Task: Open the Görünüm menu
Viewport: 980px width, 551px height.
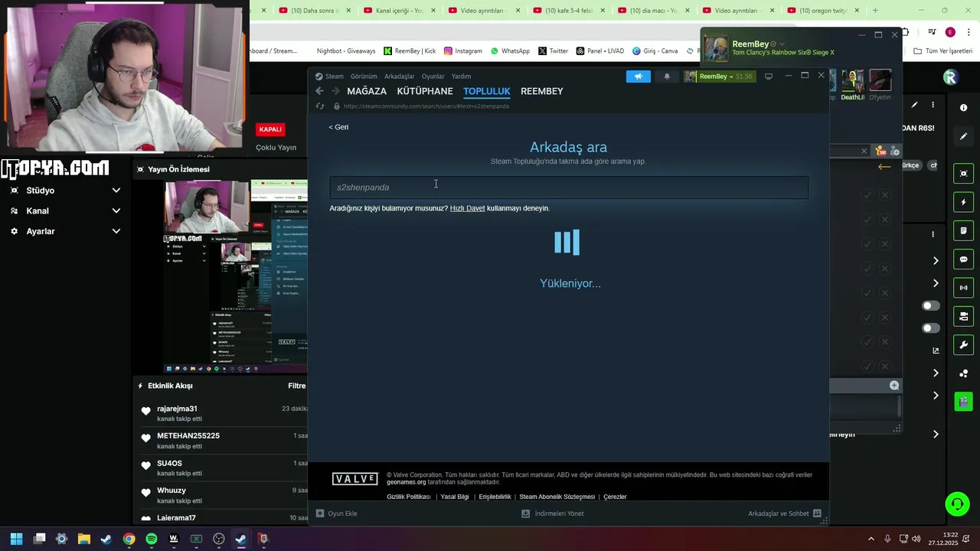Action: click(x=364, y=77)
